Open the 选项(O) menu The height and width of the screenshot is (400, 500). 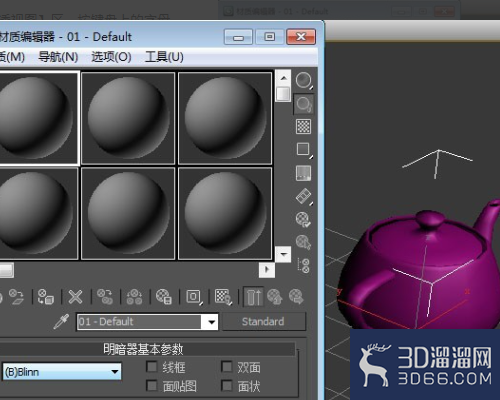coord(111,57)
